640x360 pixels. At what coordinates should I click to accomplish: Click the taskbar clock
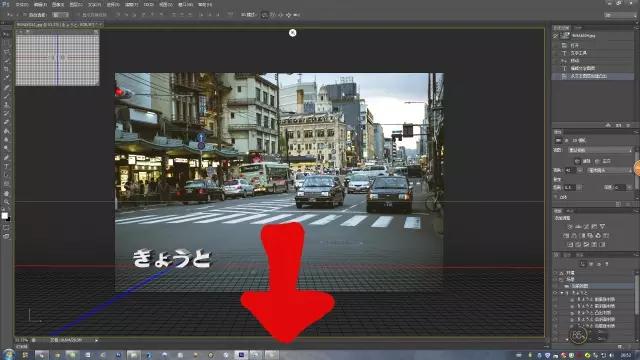click(627, 355)
